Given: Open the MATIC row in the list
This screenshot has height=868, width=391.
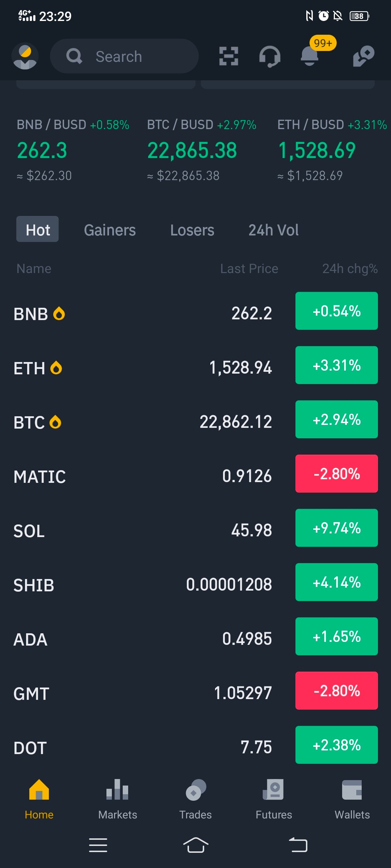Looking at the screenshot, I should [195, 476].
